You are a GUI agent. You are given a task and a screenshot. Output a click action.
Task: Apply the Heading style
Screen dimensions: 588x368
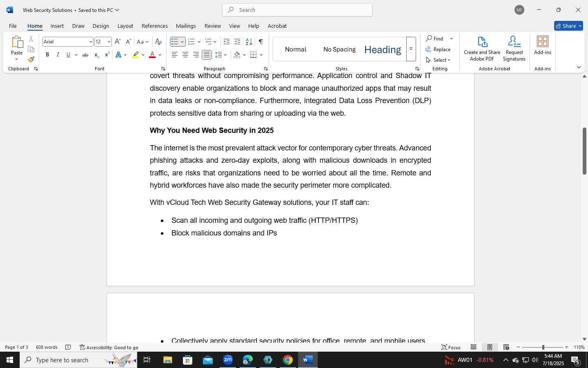[383, 49]
